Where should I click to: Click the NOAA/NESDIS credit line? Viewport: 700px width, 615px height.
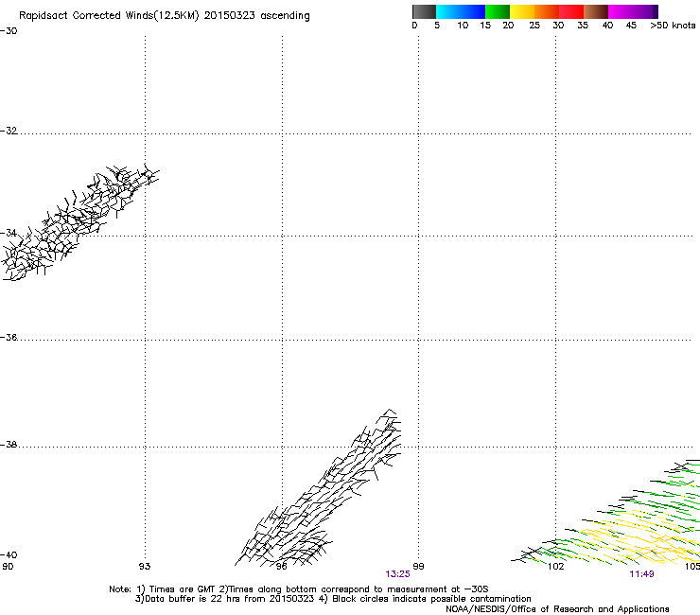557,609
